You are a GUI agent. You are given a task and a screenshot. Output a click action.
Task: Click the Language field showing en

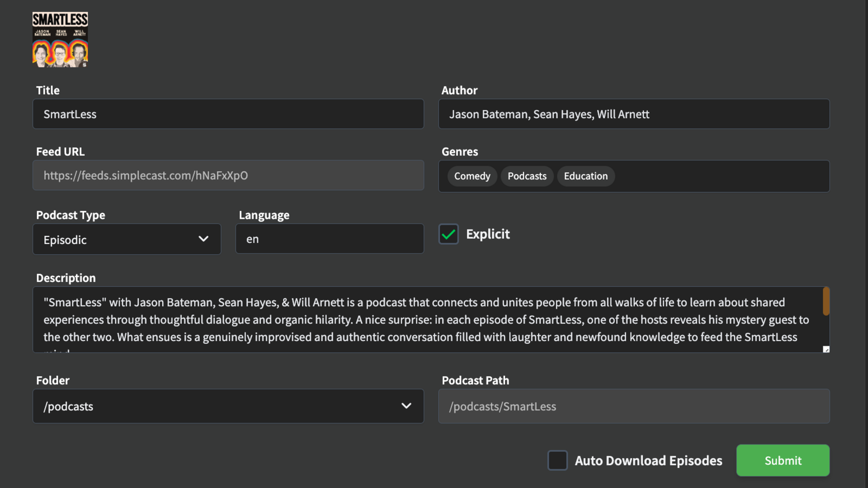pyautogui.click(x=330, y=239)
